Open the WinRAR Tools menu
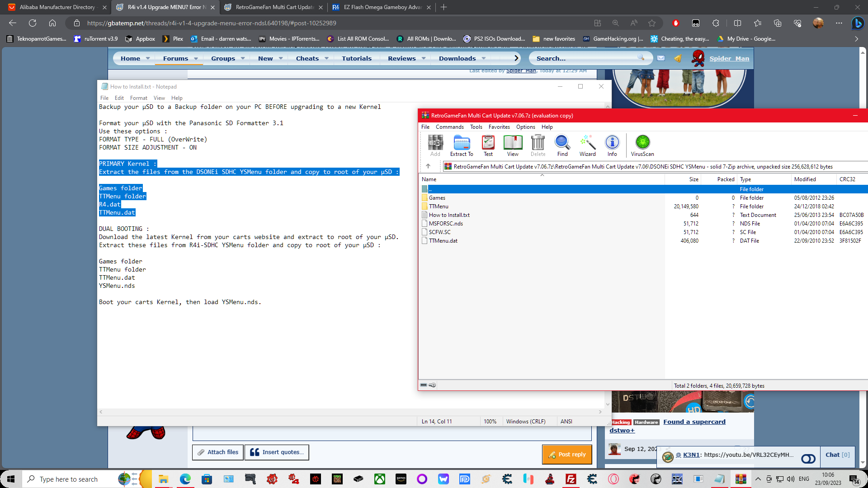 coord(476,127)
